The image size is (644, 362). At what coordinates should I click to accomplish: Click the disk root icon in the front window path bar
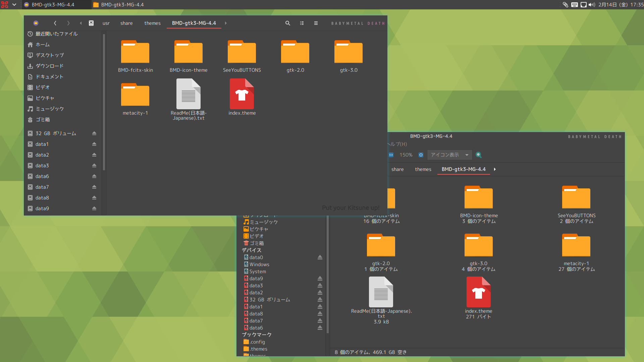click(91, 23)
